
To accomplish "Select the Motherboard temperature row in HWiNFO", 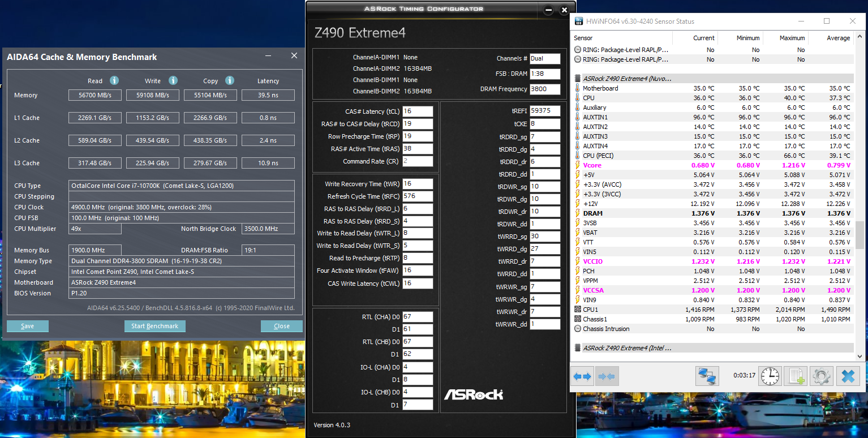I will coord(713,88).
